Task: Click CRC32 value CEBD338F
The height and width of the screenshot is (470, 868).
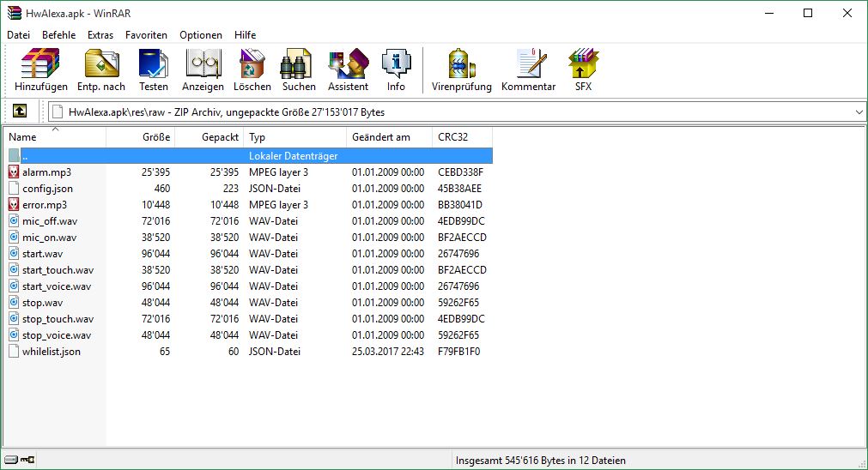Action: pyautogui.click(x=460, y=172)
